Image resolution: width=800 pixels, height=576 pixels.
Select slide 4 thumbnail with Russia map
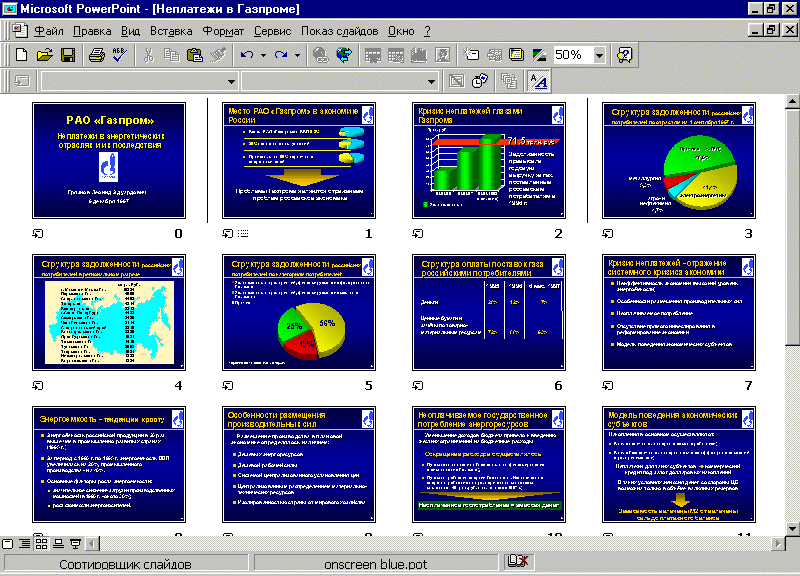(x=109, y=312)
